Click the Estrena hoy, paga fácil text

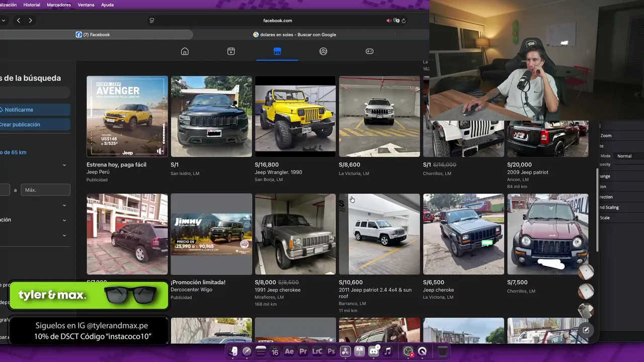point(116,164)
